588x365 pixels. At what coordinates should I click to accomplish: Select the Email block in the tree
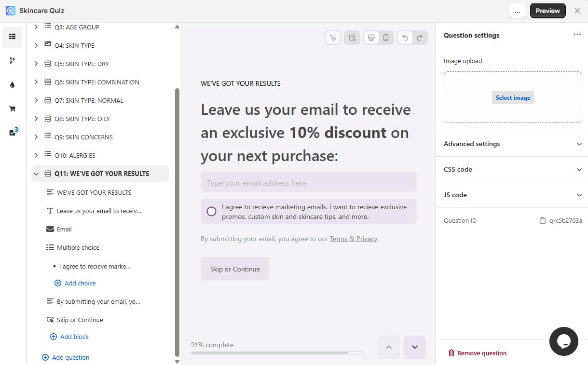(64, 229)
